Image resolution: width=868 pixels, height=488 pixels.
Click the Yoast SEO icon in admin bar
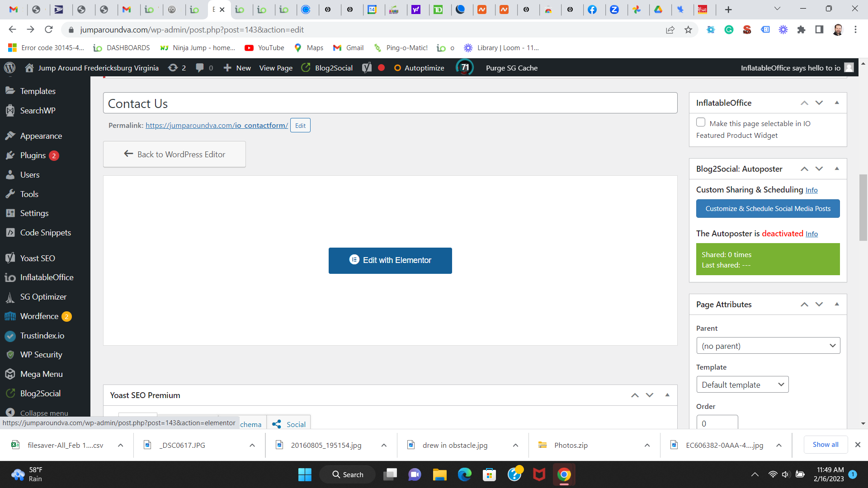coord(367,68)
